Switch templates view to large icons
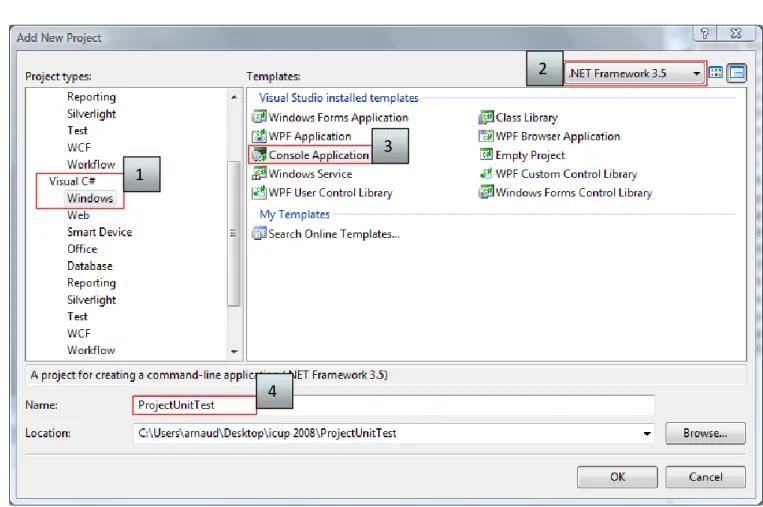 coord(716,73)
